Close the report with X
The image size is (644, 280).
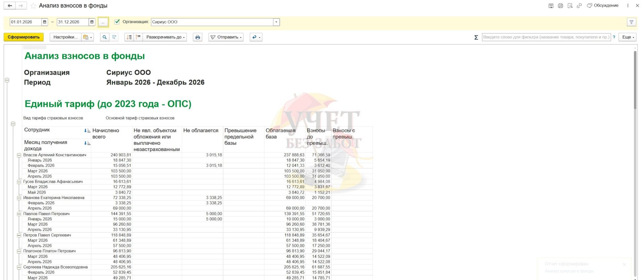tap(637, 6)
